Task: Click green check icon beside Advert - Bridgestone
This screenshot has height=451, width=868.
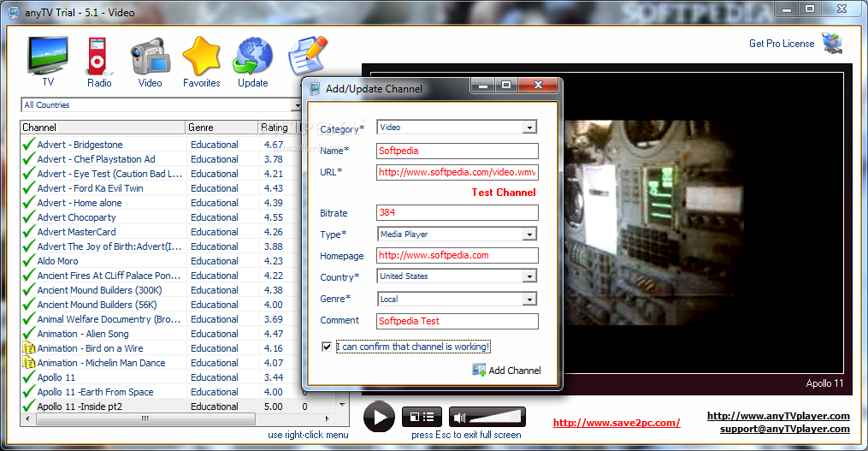Action: coord(29,145)
